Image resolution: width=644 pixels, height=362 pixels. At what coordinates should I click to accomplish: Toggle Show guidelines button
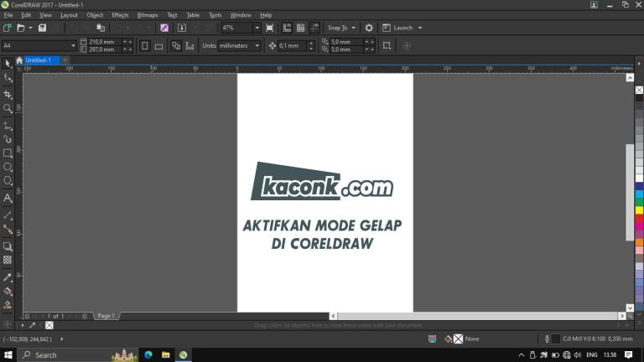coord(314,28)
